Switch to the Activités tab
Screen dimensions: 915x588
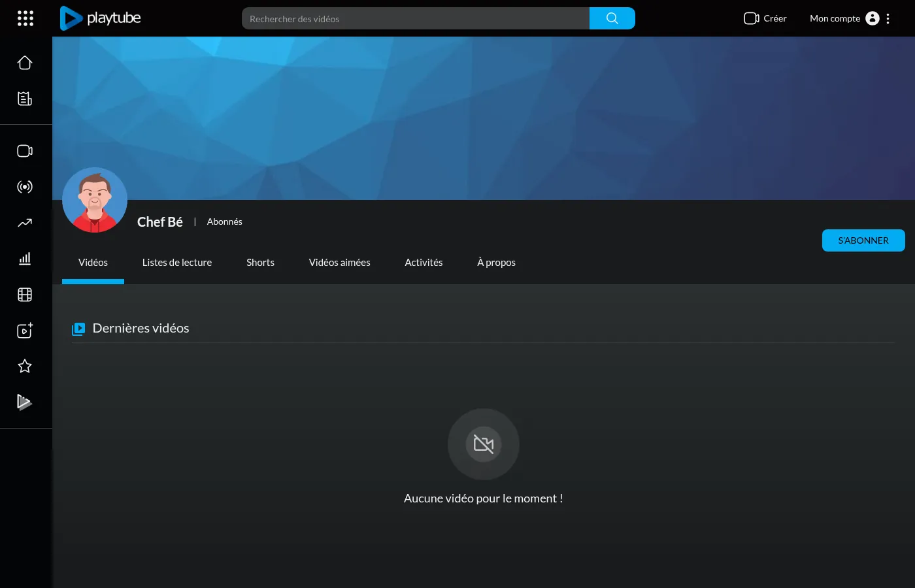[x=424, y=263]
